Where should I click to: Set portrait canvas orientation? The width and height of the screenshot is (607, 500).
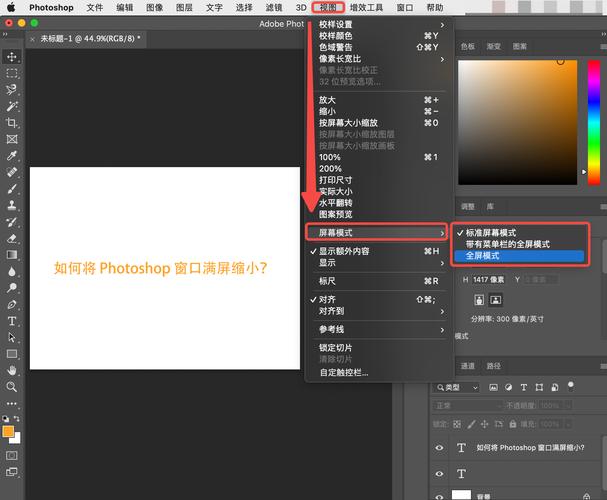point(479,300)
